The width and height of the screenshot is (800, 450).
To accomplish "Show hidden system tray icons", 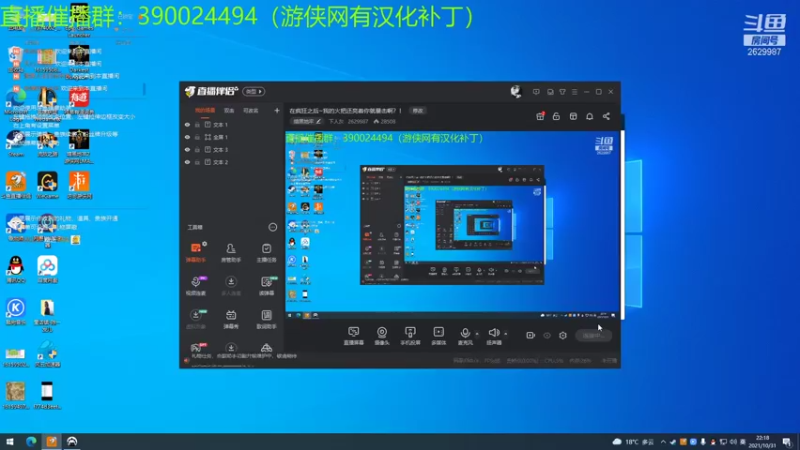I will point(663,442).
